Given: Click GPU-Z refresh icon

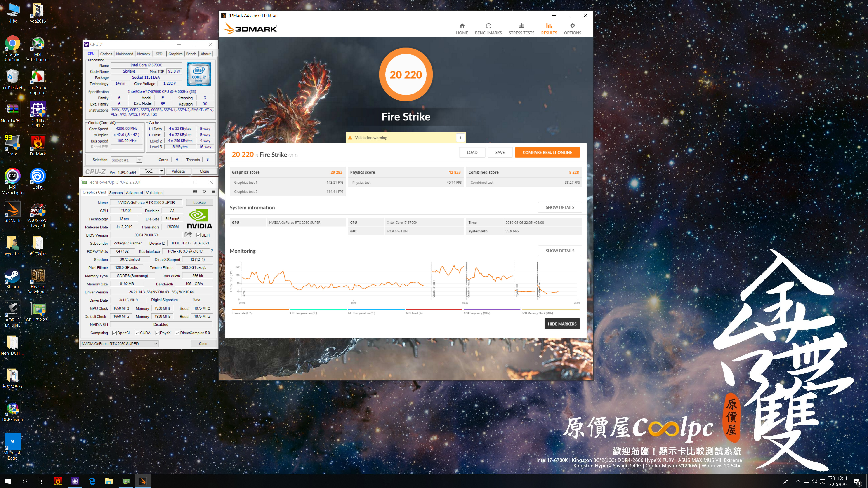Looking at the screenshot, I should (x=204, y=192).
